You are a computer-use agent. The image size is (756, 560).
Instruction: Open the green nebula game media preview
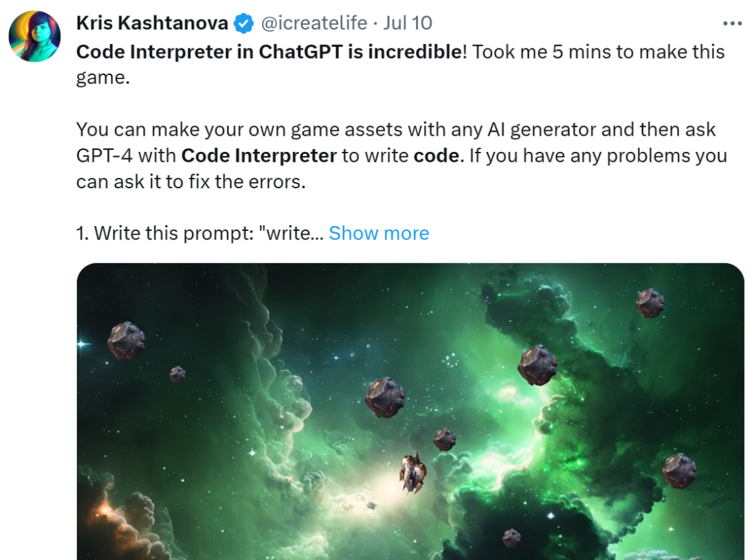pos(410,412)
